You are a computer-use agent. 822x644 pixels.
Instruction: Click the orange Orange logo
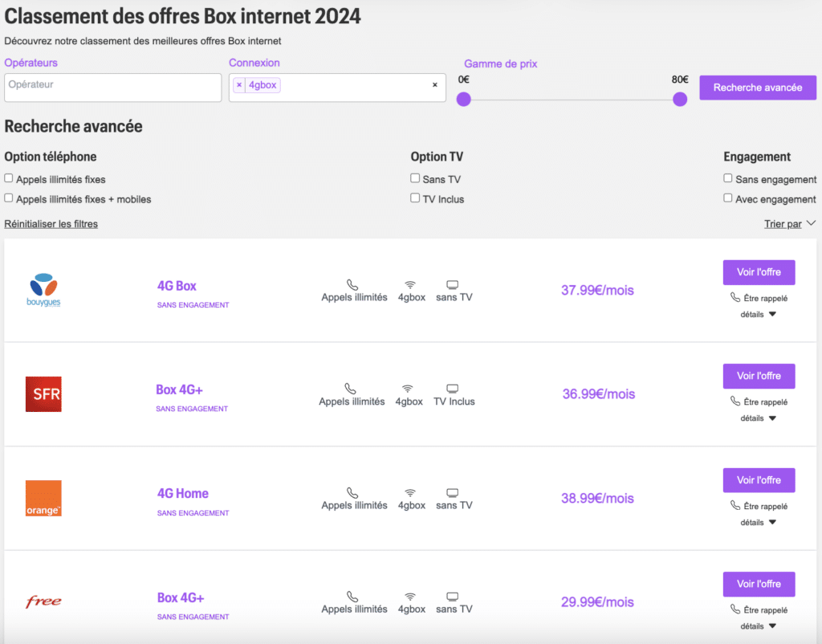[43, 498]
